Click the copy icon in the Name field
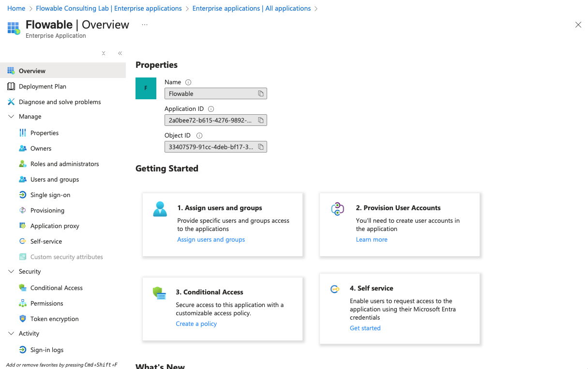Viewport: 588px width, 369px height. coord(260,93)
